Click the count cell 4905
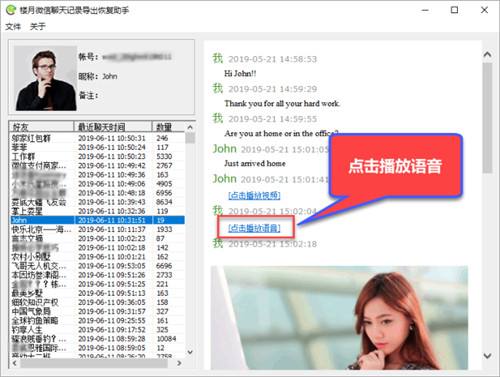This screenshot has width=500, height=377. pyautogui.click(x=164, y=184)
